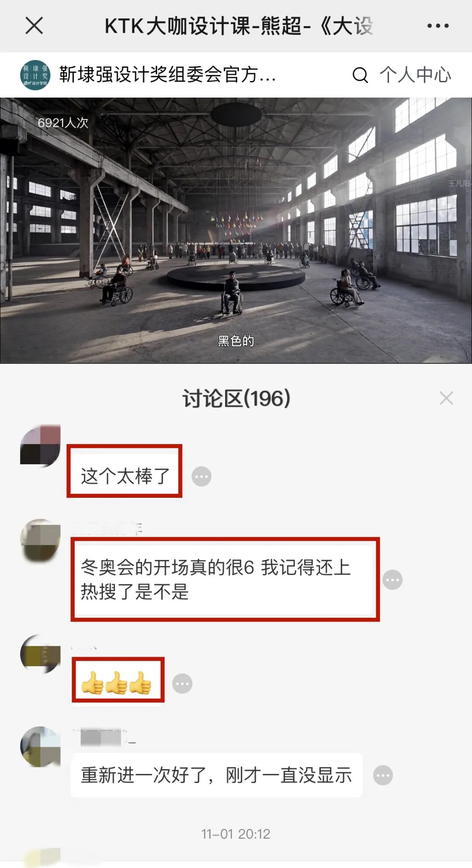Open options beside thumbs-up emoji comment
This screenshot has width=472, height=868.
(x=182, y=684)
